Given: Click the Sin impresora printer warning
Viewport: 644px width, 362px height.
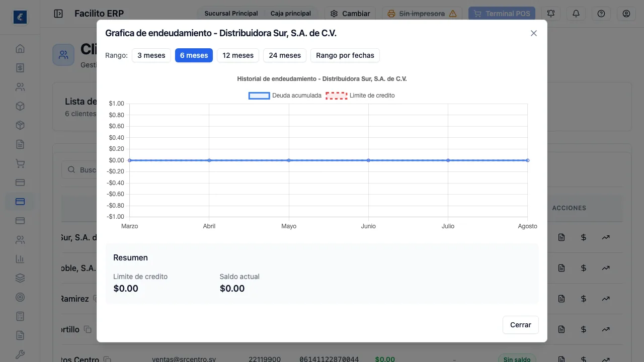Looking at the screenshot, I should [423, 14].
